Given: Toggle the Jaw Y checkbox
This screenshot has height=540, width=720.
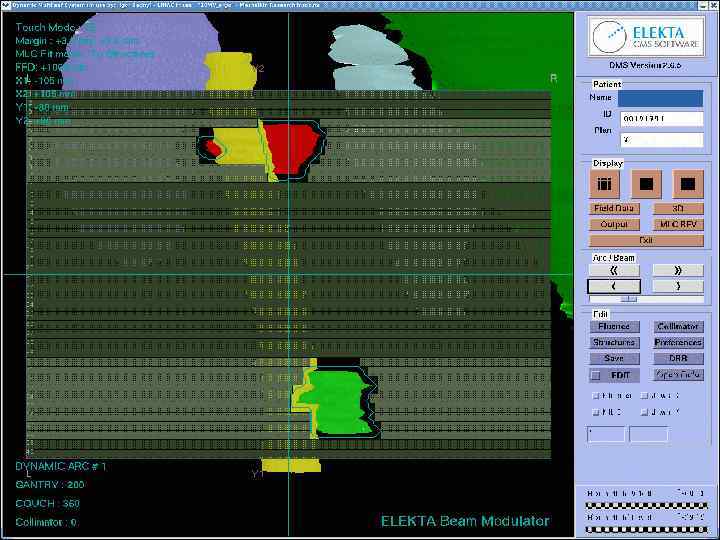Looking at the screenshot, I should (x=645, y=412).
